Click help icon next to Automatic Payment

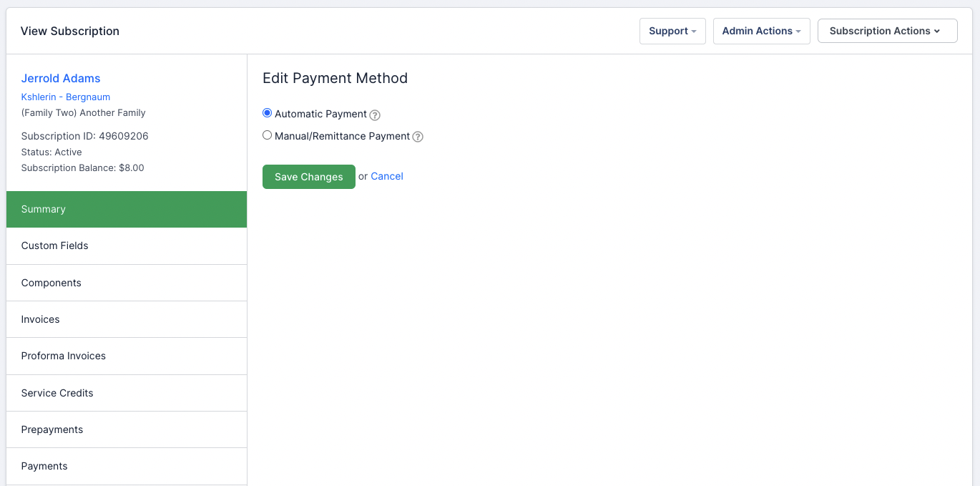click(375, 115)
